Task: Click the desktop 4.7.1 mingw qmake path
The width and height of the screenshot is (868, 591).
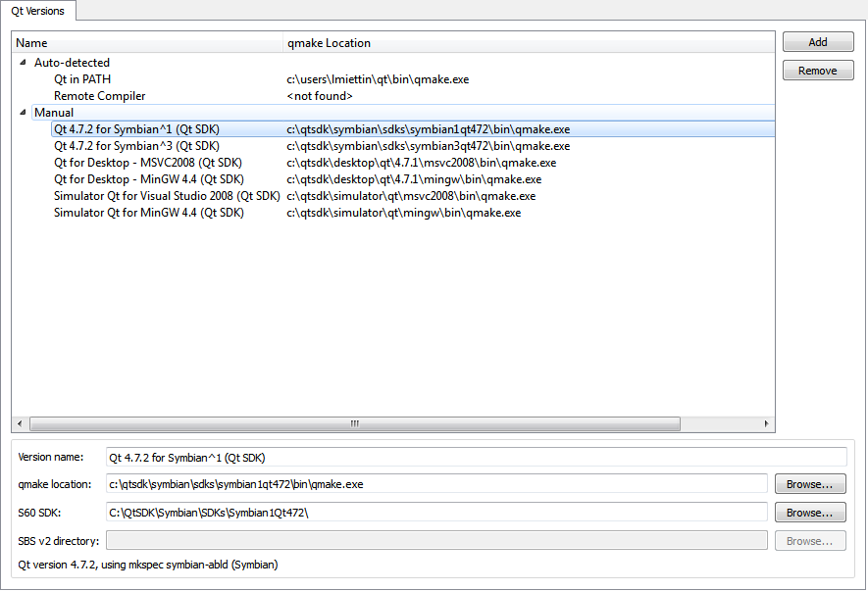Action: tap(414, 178)
